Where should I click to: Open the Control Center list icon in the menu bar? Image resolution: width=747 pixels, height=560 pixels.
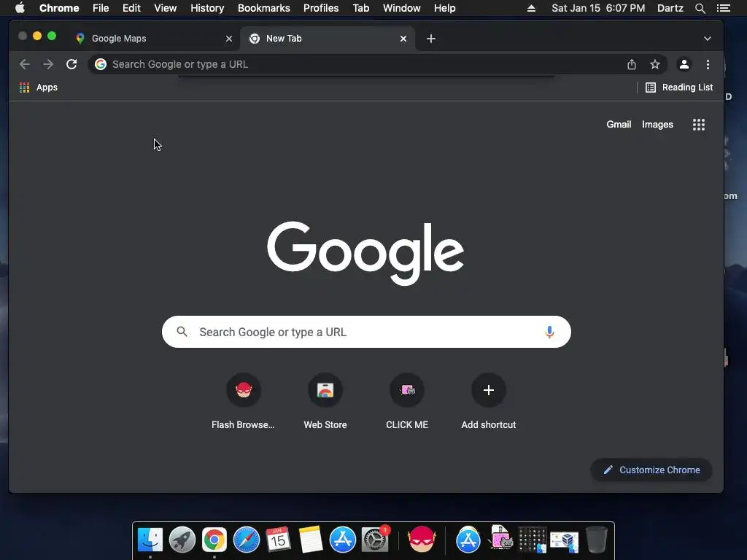(x=724, y=8)
